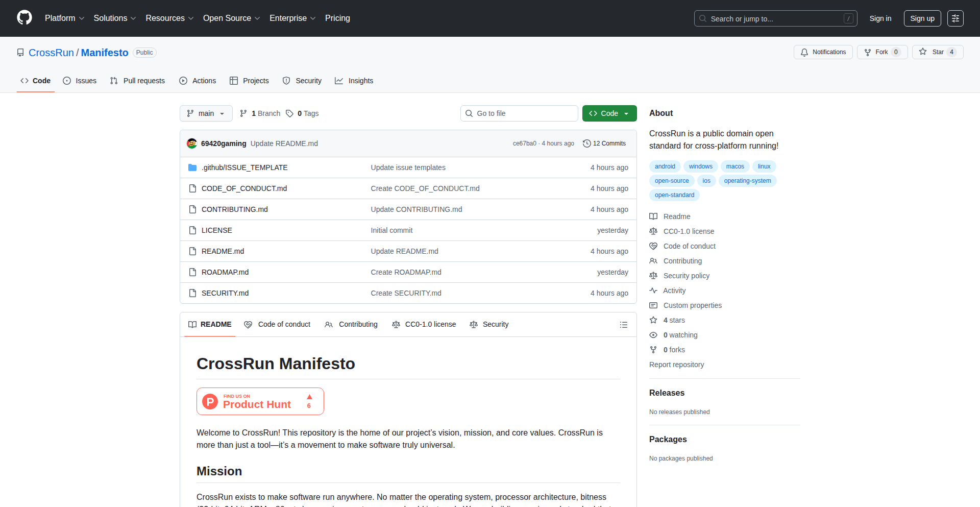Click the file icon beside LICENSE
Viewport: 980px width, 507px height.
point(192,230)
